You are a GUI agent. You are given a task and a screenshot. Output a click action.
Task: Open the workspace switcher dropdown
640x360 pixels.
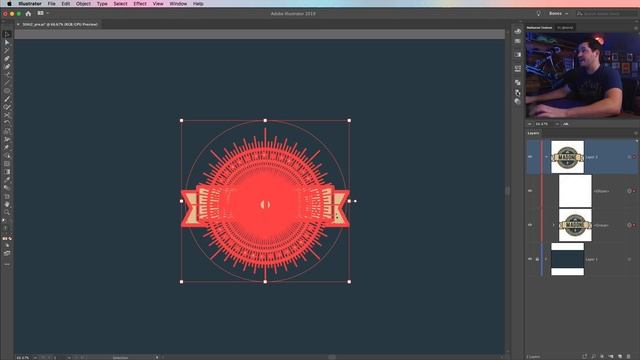point(558,13)
